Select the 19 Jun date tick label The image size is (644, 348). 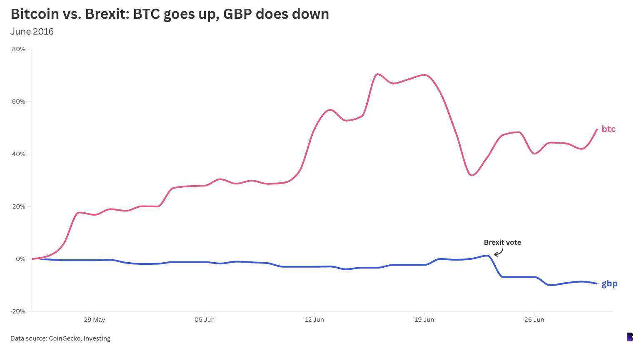coord(424,320)
